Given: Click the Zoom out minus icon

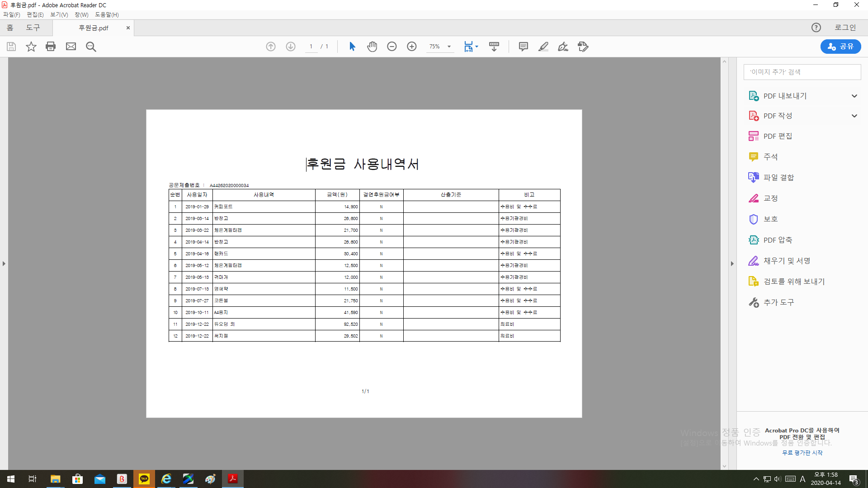Looking at the screenshot, I should coord(392,47).
